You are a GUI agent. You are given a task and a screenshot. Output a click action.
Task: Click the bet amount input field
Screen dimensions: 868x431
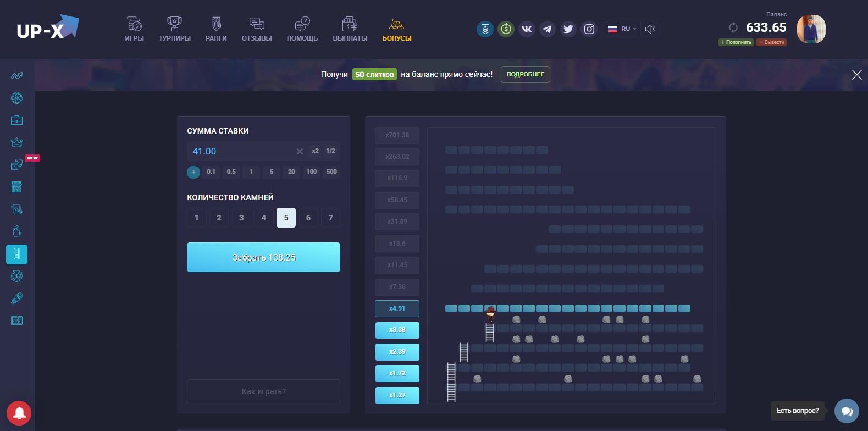(239, 151)
